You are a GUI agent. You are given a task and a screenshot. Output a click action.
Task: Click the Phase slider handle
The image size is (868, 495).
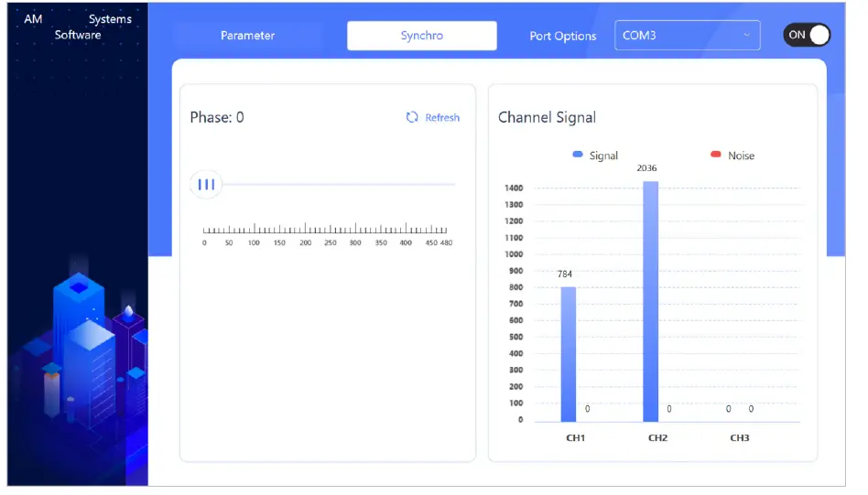pyautogui.click(x=206, y=184)
